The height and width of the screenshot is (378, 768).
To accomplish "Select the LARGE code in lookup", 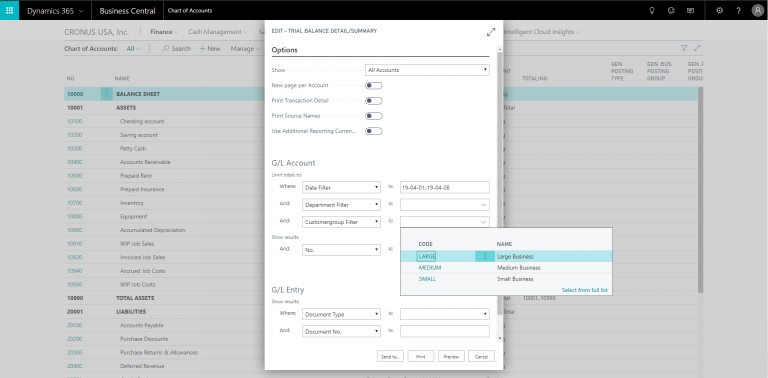I will coord(427,256).
